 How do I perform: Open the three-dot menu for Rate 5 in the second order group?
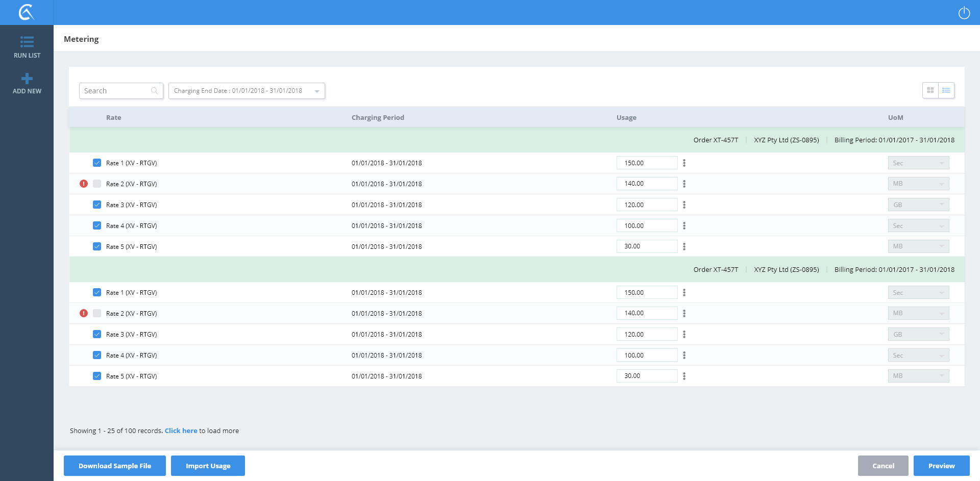[684, 376]
